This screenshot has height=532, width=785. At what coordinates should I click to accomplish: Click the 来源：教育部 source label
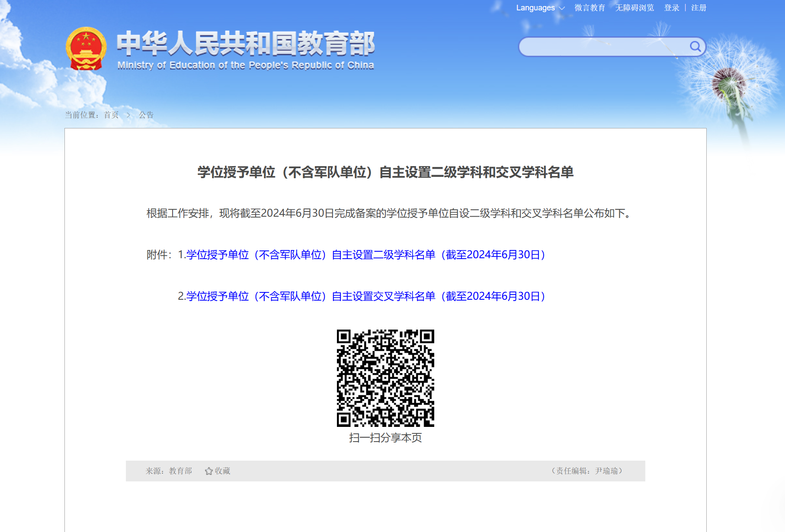[x=169, y=471]
